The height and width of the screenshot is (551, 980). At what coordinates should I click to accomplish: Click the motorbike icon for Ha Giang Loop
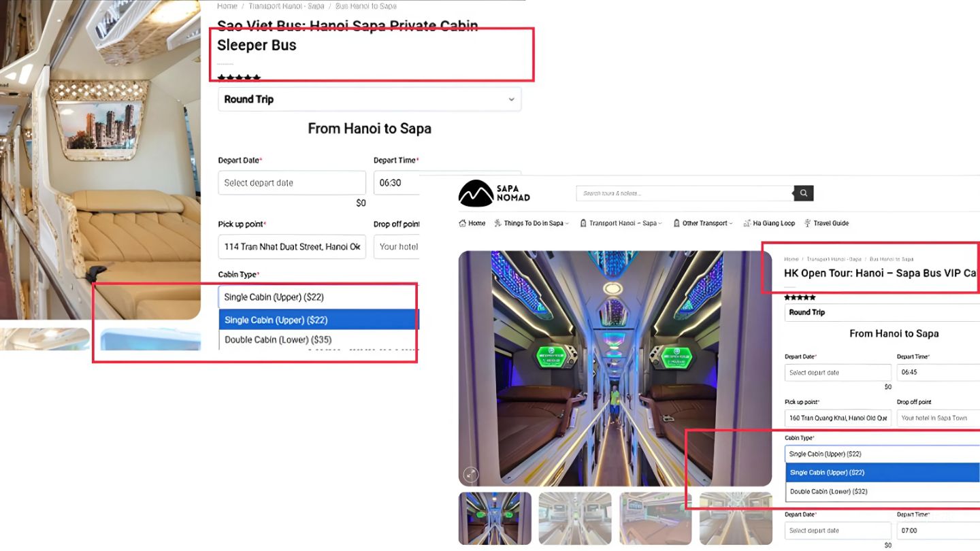point(747,223)
